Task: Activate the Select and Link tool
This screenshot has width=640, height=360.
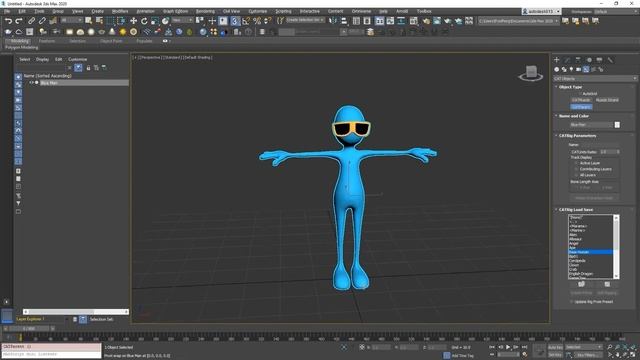Action: point(31,21)
